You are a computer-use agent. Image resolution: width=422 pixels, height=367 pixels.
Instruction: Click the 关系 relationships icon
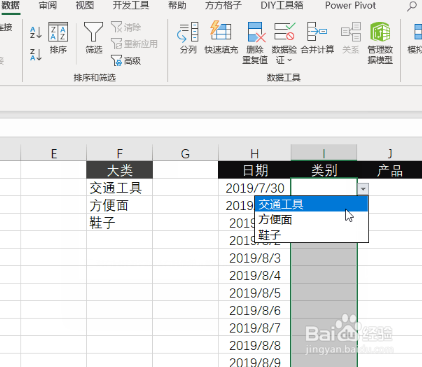(x=351, y=38)
